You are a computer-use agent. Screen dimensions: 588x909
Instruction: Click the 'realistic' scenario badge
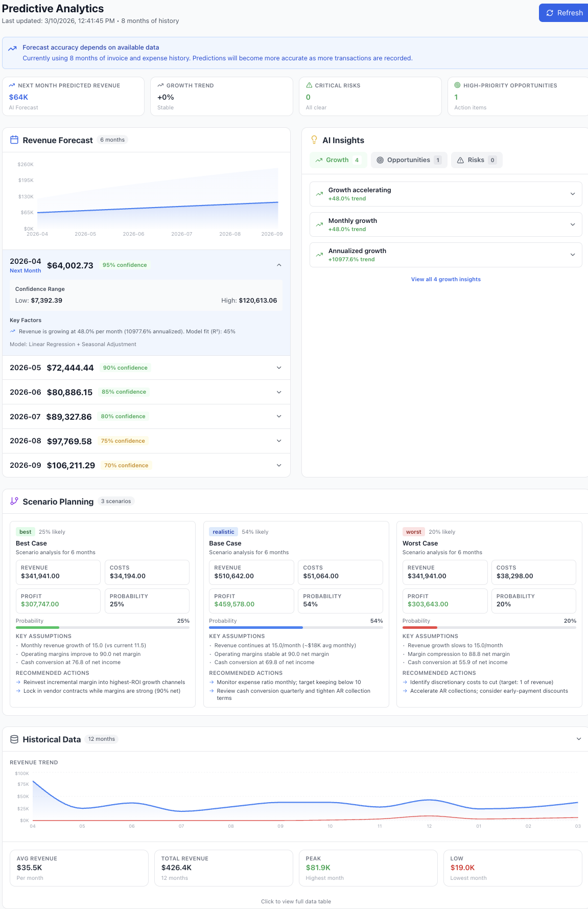[224, 532]
